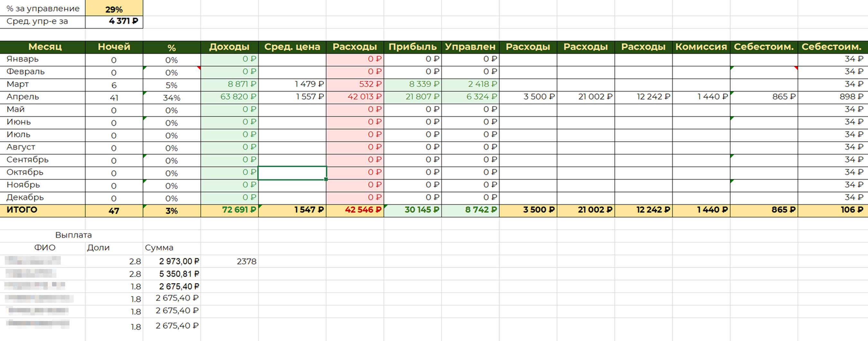Click total nights 47 cell

point(114,211)
